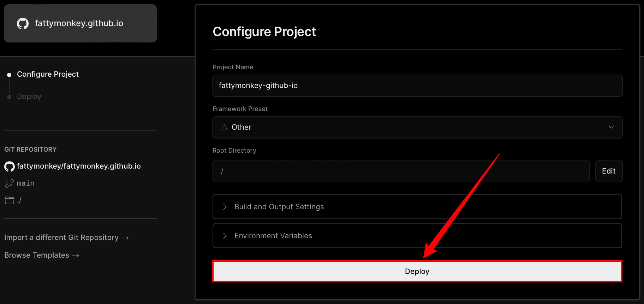Open the Import a different Git Repository link

[66, 238]
